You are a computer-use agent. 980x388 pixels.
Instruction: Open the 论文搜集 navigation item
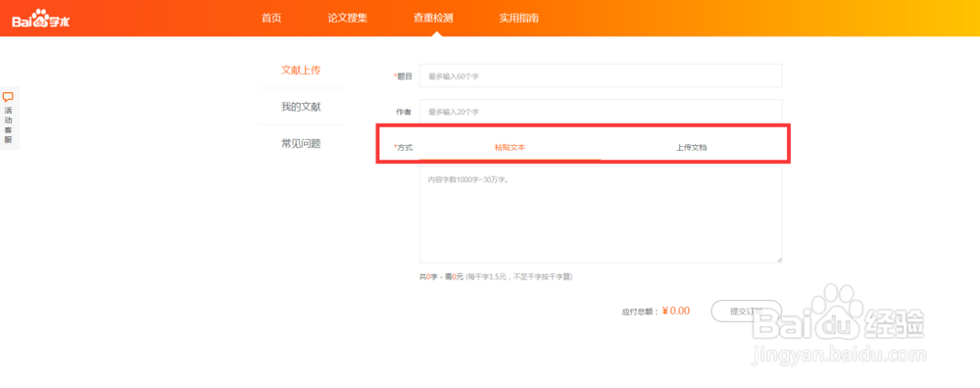(x=348, y=18)
